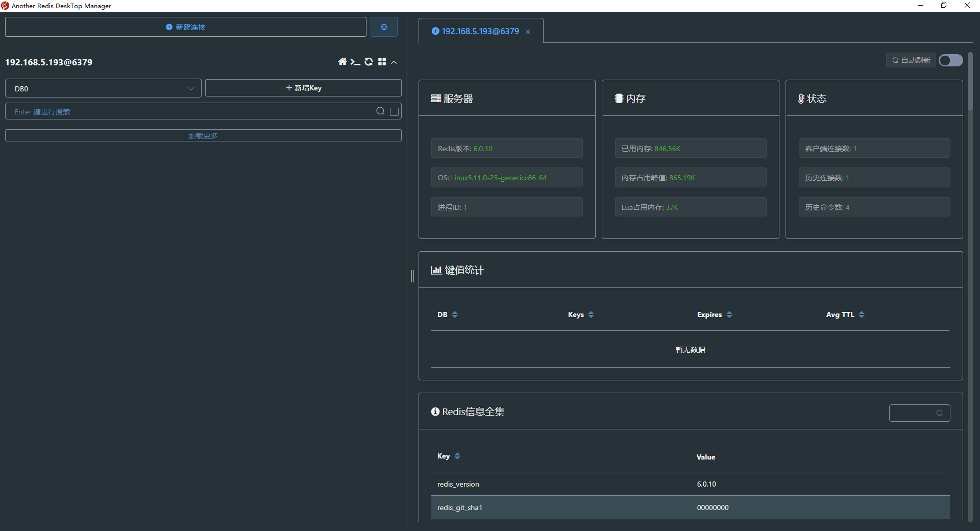
Task: Open settings with the gear icon
Action: 384,27
